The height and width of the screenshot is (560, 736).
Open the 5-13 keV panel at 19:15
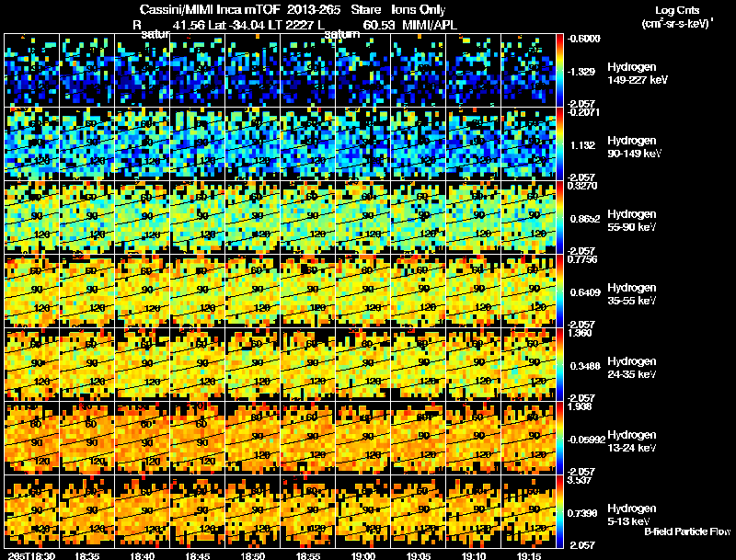528,512
